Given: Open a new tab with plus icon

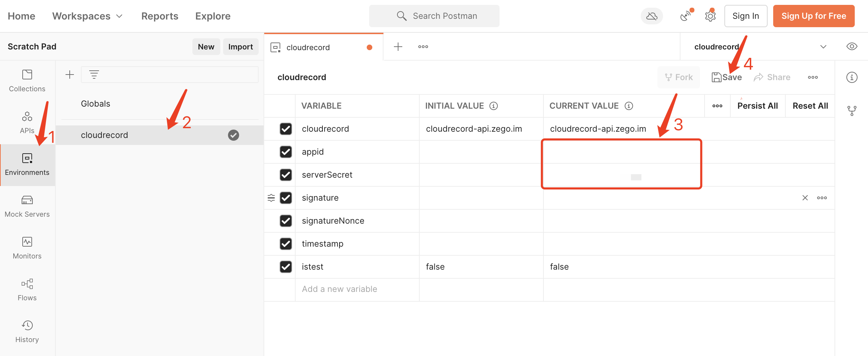Looking at the screenshot, I should [x=398, y=47].
